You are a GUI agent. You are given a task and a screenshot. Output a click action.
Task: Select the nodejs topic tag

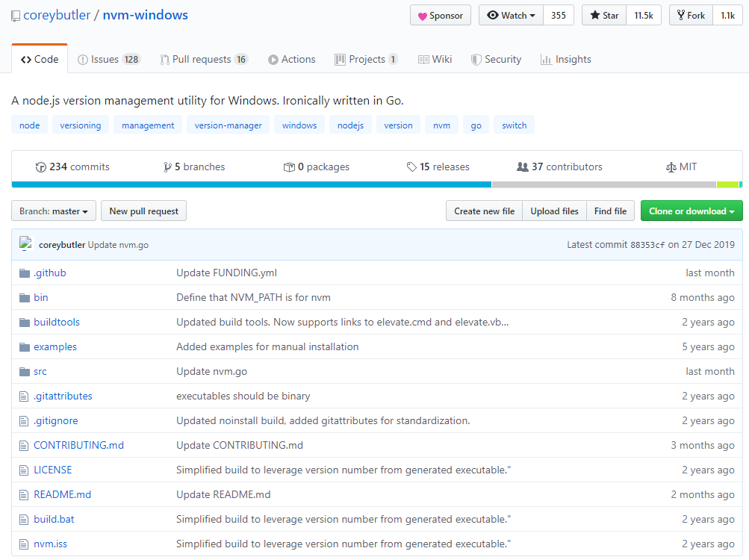click(x=351, y=125)
